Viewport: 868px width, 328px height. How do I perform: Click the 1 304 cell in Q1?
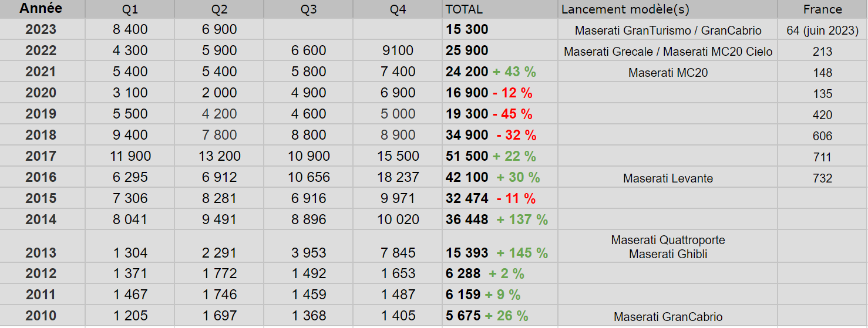[x=130, y=246]
